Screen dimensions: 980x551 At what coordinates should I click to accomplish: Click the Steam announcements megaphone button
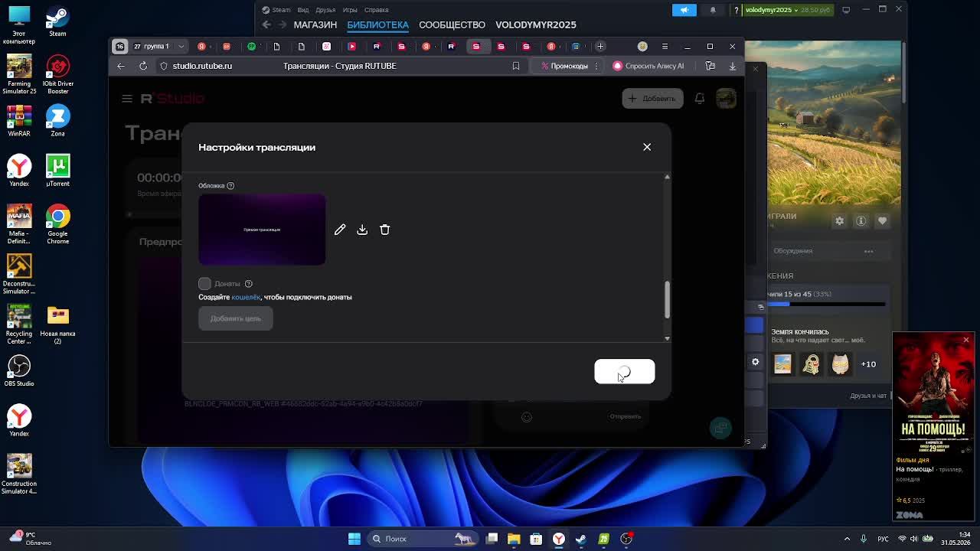[684, 10]
